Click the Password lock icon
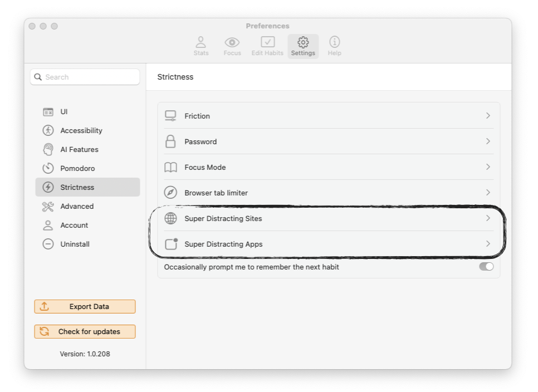The height and width of the screenshot is (392, 538). pos(170,141)
